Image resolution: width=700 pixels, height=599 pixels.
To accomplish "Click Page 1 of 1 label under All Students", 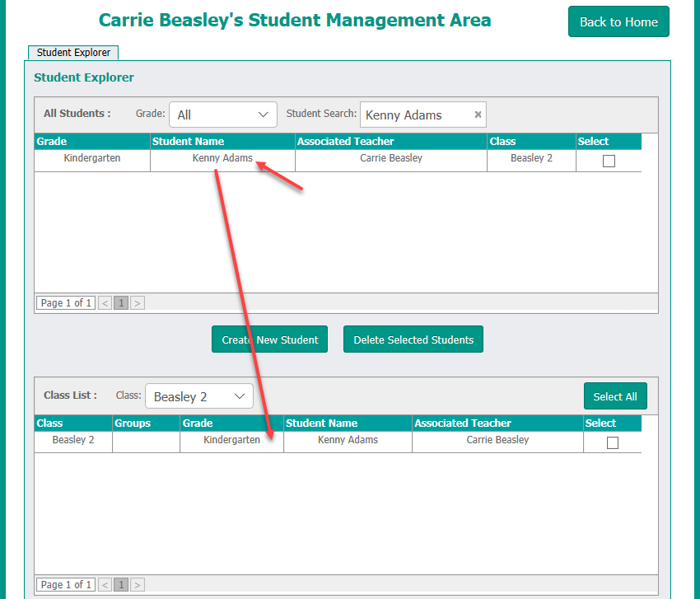I will tap(66, 303).
